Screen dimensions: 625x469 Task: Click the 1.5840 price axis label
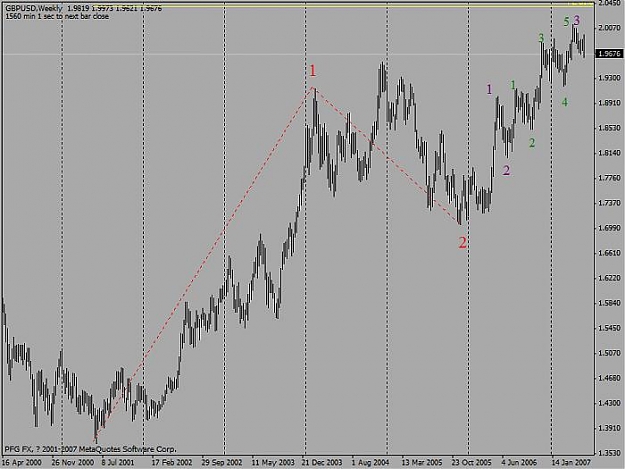coord(610,303)
